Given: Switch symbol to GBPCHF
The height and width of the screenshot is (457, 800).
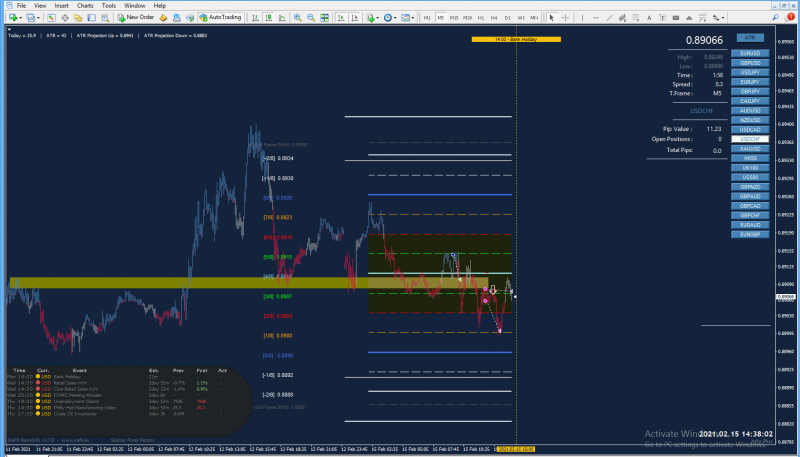Looking at the screenshot, I should [750, 215].
